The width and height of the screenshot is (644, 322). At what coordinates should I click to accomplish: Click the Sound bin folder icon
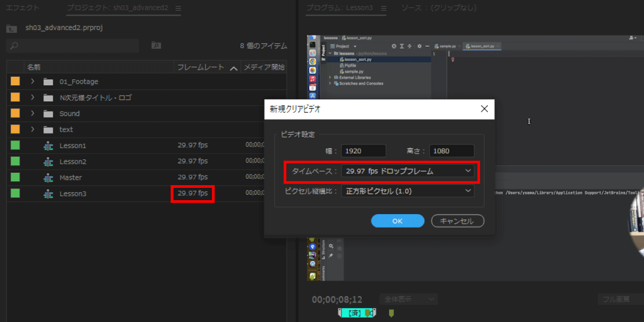48,114
